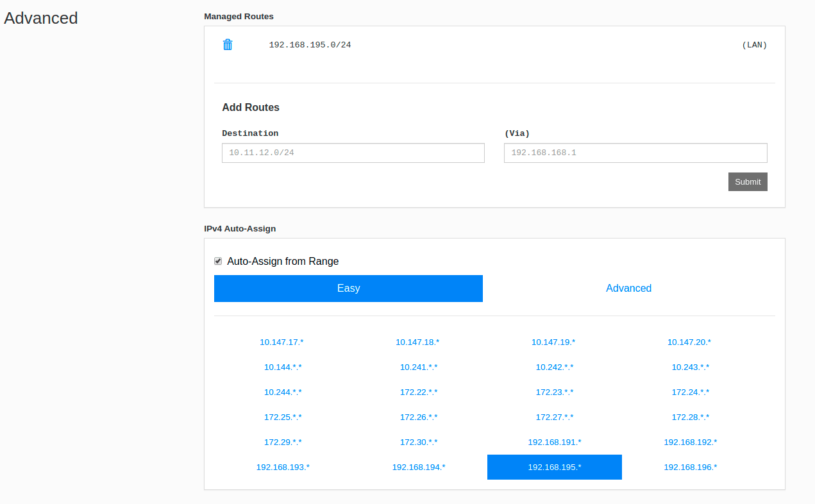Screen dimensions: 815x504
Task: Select the 172.27.*.* range
Action: tap(555, 417)
